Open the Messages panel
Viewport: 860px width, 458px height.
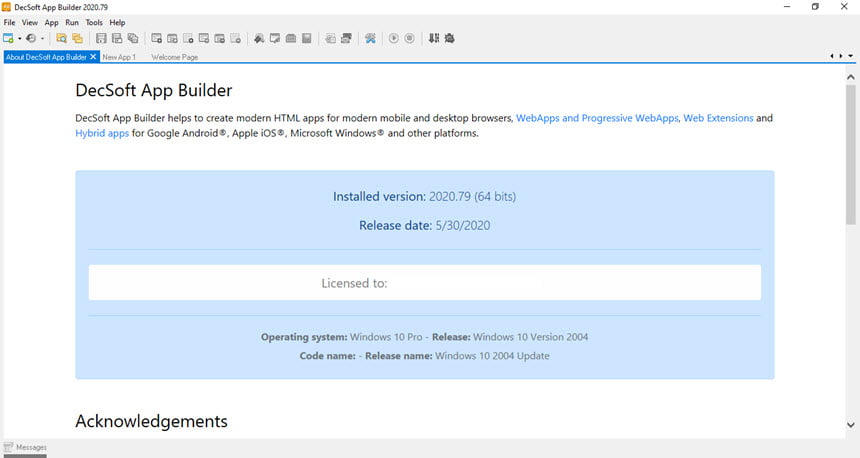click(25, 447)
